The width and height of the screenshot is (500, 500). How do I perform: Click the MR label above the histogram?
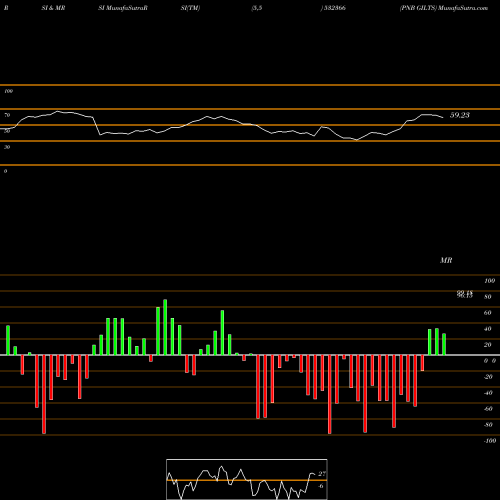446,260
